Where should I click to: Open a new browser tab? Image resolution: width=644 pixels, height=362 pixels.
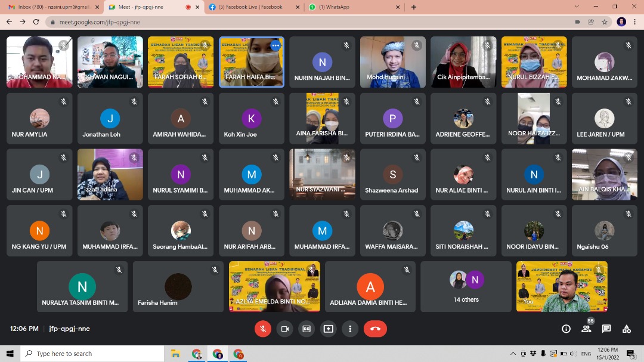(414, 7)
